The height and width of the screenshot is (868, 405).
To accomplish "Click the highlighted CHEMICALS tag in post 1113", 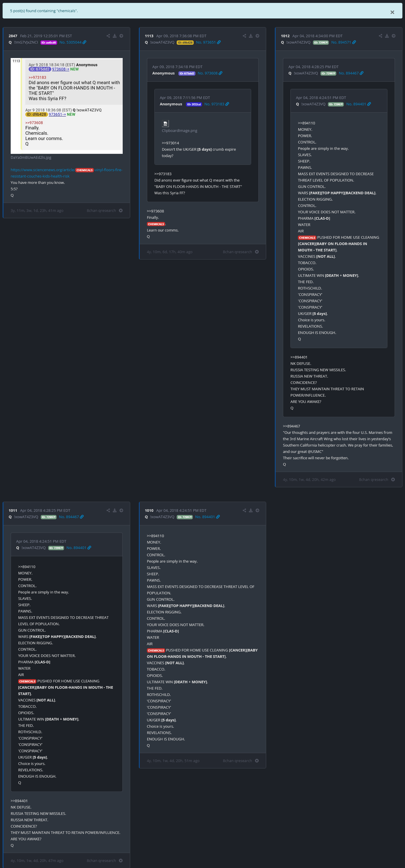I will [156, 224].
